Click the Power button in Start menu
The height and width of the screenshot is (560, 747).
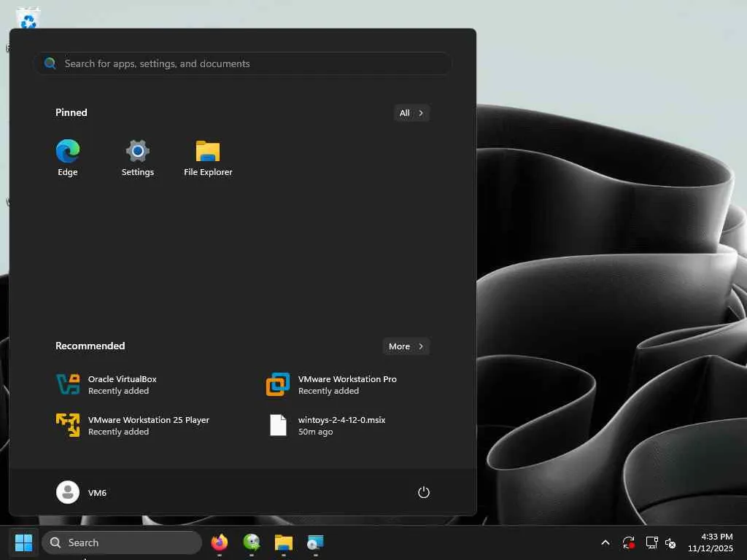click(x=424, y=492)
